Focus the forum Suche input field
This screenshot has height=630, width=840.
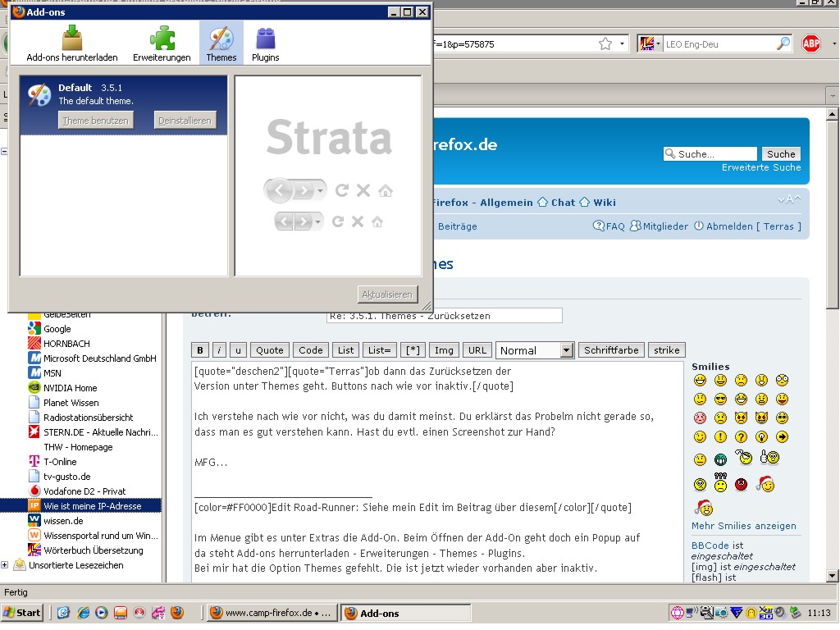click(710, 153)
